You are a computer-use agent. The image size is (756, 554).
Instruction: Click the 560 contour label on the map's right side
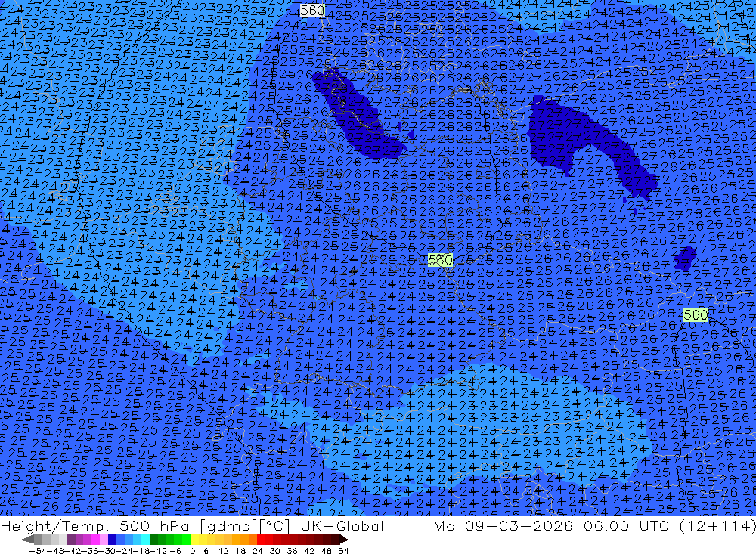click(x=696, y=315)
